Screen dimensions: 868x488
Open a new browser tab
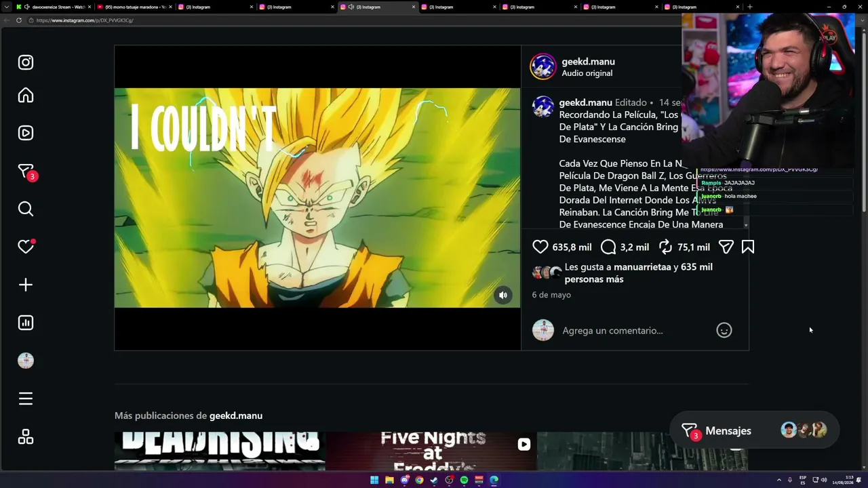click(x=749, y=7)
